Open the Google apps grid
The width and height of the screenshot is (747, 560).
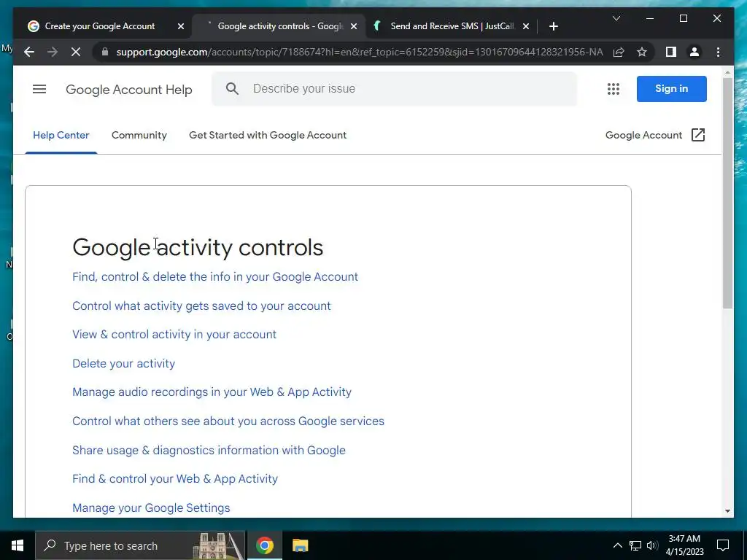coord(614,89)
